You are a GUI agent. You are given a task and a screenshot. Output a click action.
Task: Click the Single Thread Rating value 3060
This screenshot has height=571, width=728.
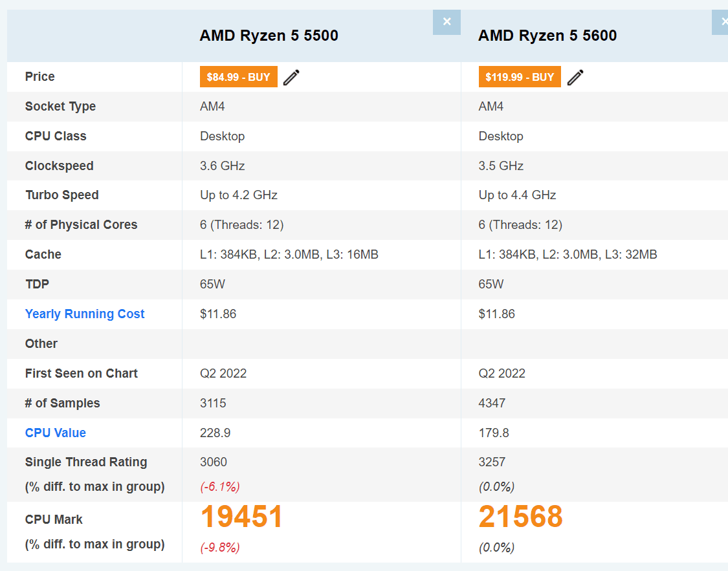click(x=214, y=462)
